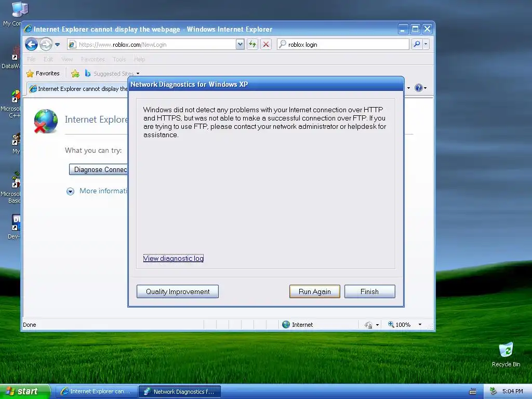Maximize the Internet Explorer window
The height and width of the screenshot is (399, 532).
415,29
